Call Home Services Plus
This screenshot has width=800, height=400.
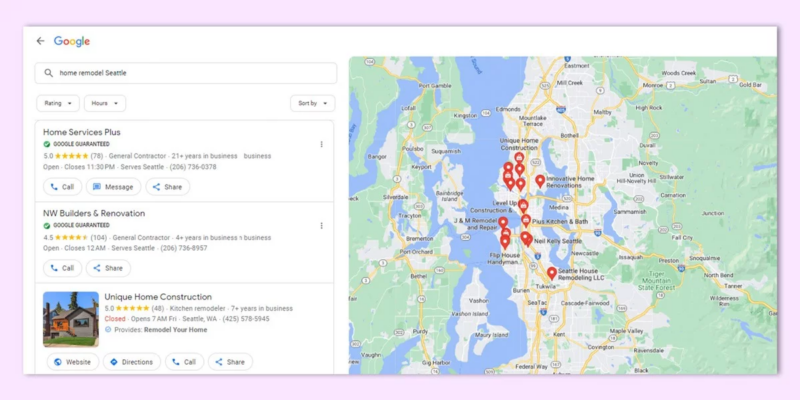[62, 187]
